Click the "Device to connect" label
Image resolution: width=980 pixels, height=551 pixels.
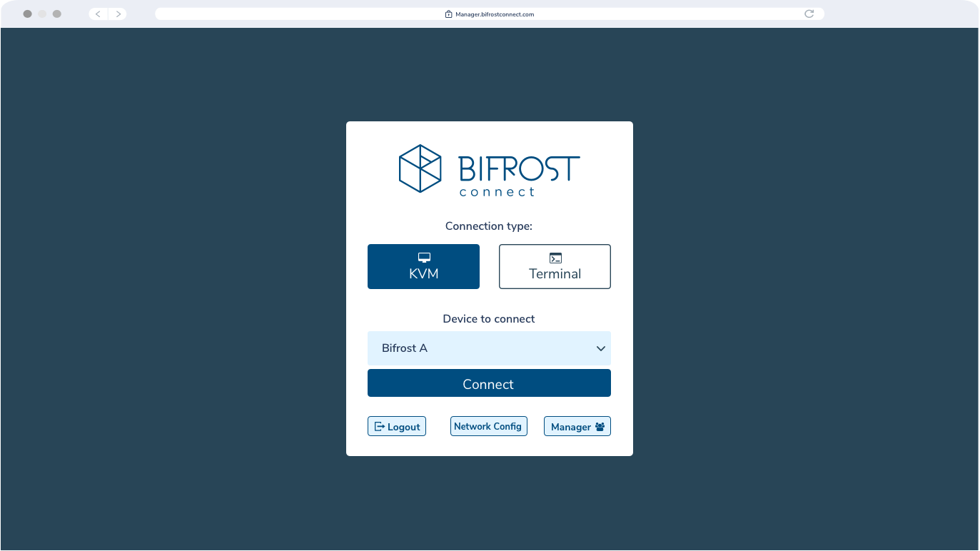pyautogui.click(x=489, y=319)
